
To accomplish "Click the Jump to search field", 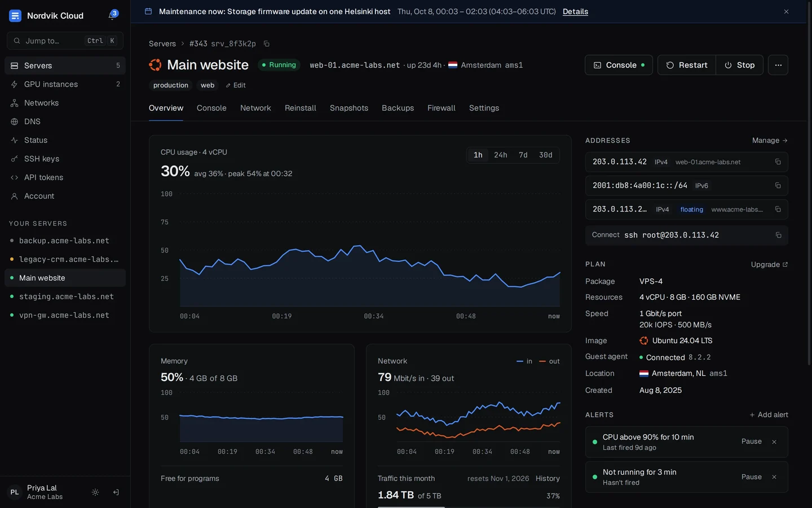I will coord(65,41).
